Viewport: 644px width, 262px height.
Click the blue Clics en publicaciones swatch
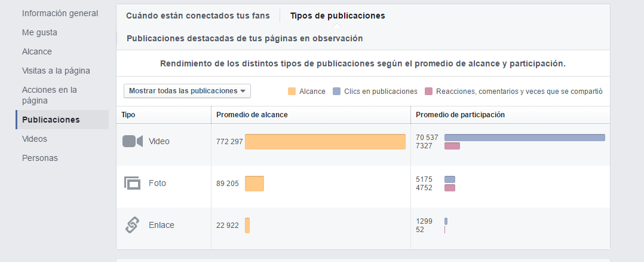click(x=337, y=92)
